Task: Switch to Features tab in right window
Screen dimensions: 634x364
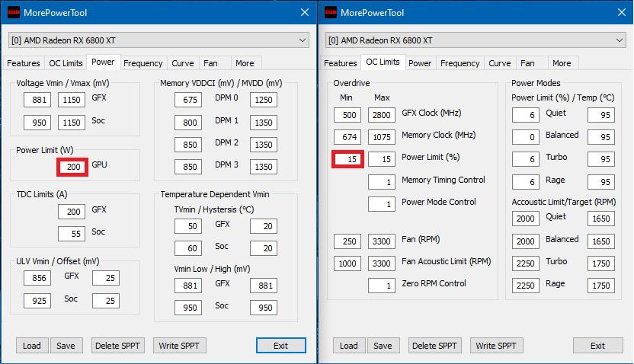Action: pyautogui.click(x=341, y=63)
